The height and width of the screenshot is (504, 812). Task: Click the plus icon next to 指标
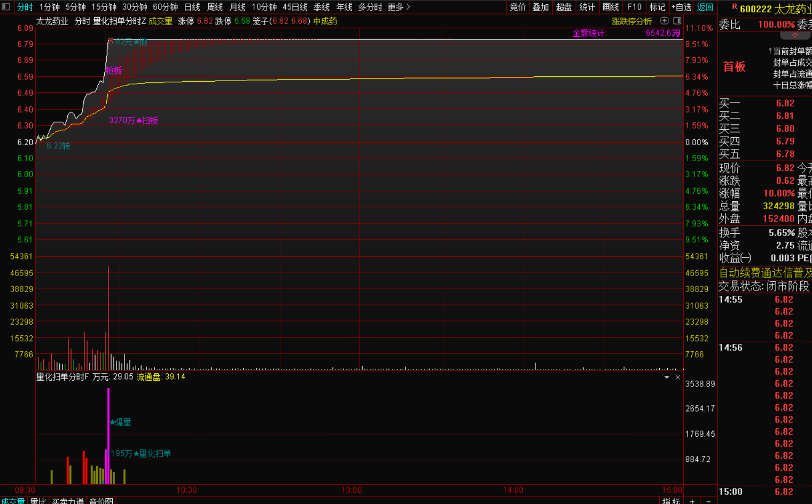[x=692, y=501]
